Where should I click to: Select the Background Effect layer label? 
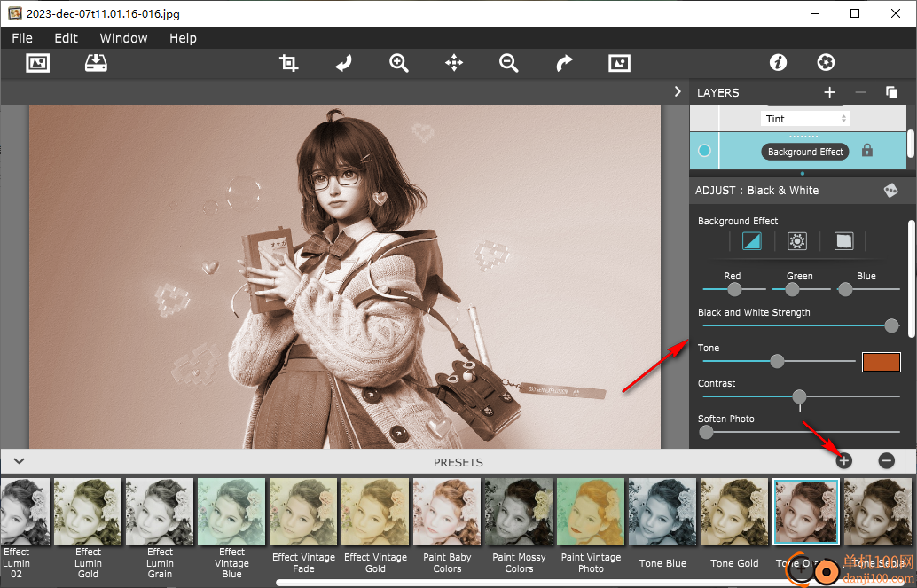805,152
